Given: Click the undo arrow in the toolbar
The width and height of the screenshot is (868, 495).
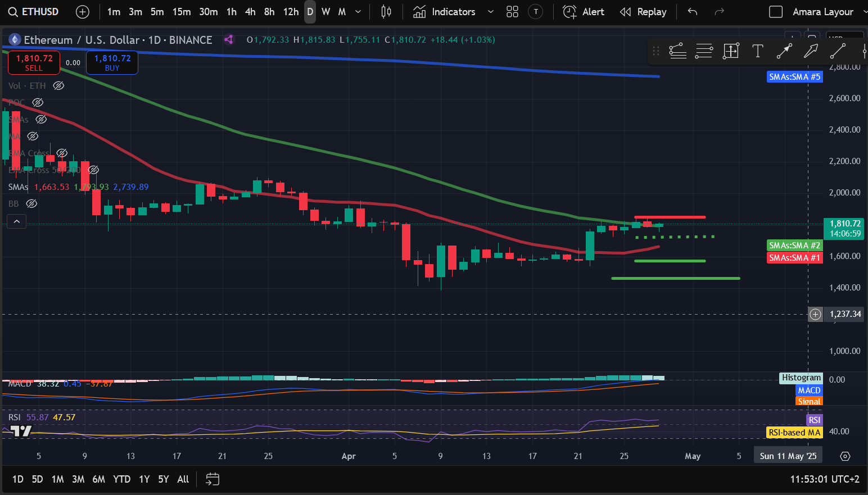Looking at the screenshot, I should click(693, 12).
